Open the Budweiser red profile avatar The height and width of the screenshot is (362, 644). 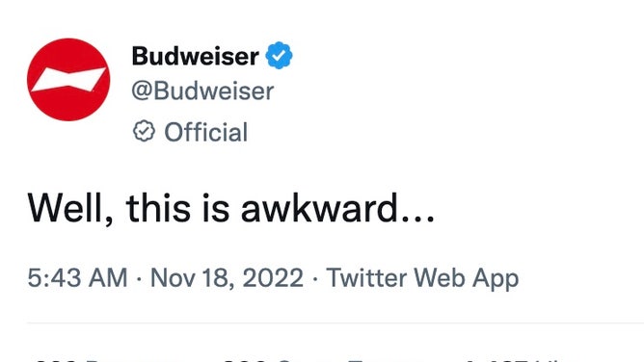pos(68,80)
